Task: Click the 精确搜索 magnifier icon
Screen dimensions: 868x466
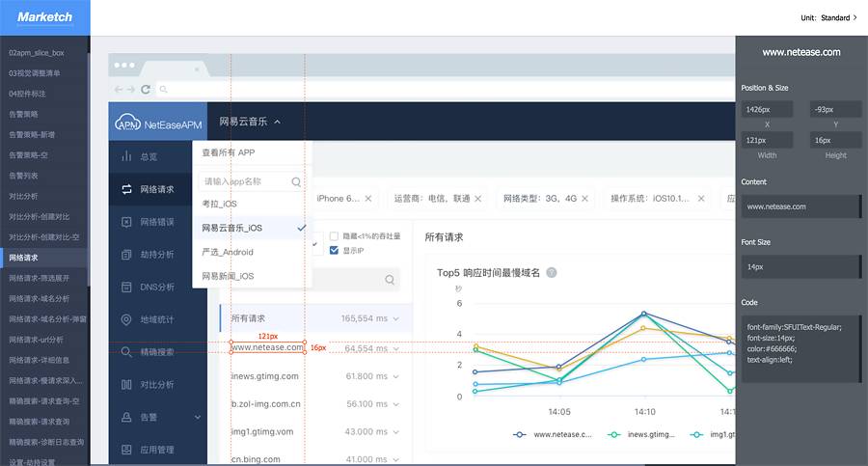Action: tap(126, 352)
